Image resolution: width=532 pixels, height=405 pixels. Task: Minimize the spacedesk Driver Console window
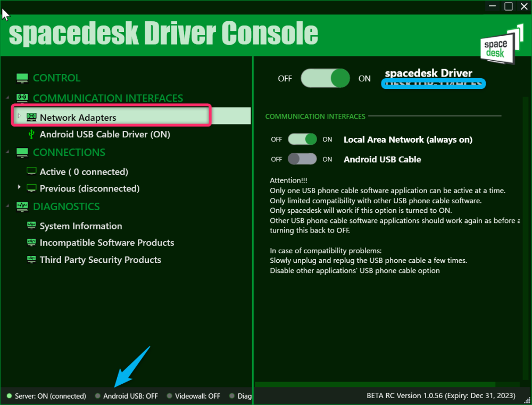492,6
